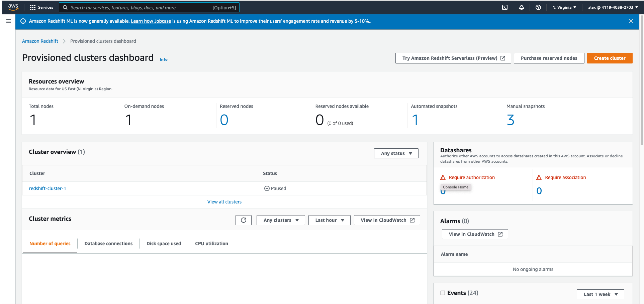Image resolution: width=644 pixels, height=304 pixels.
Task: Open the Reserved nodes count 0
Action: click(224, 120)
